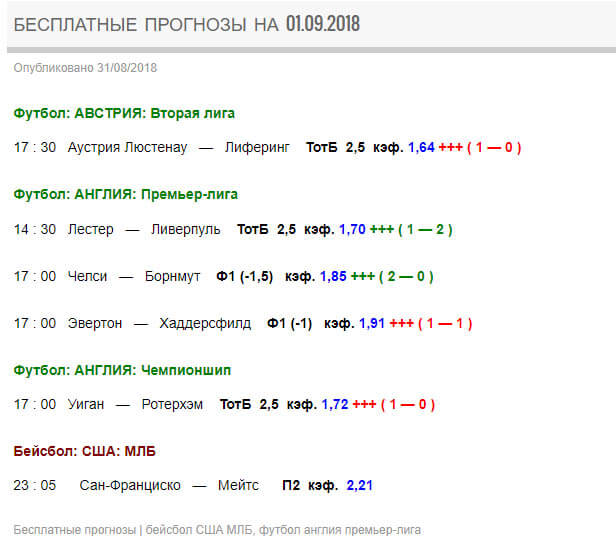Click the bet type 'Ф1 (-1)'

289,324
